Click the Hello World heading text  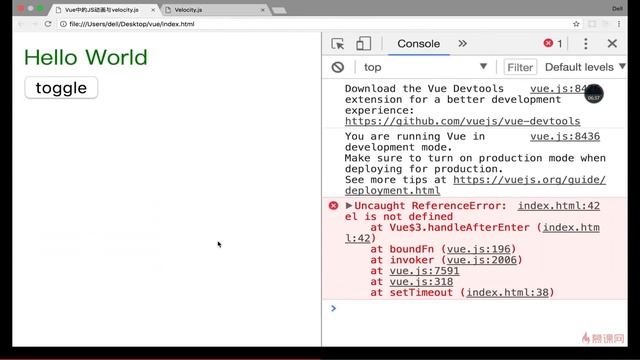pyautogui.click(x=86, y=57)
